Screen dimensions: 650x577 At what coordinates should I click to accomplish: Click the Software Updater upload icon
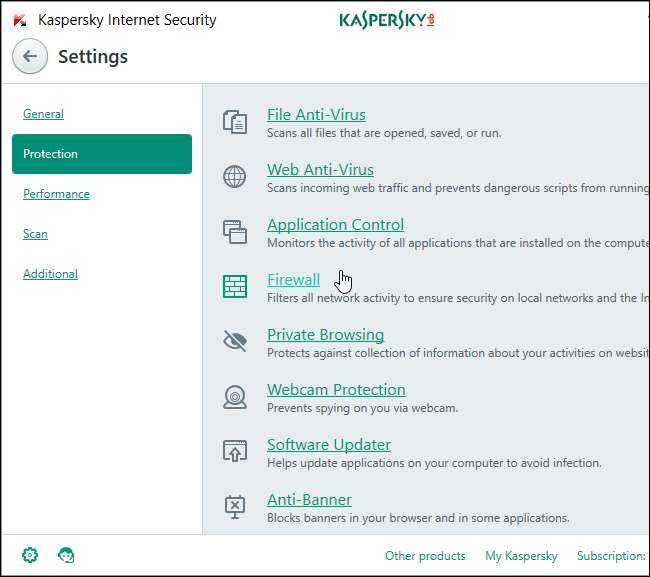[235, 451]
